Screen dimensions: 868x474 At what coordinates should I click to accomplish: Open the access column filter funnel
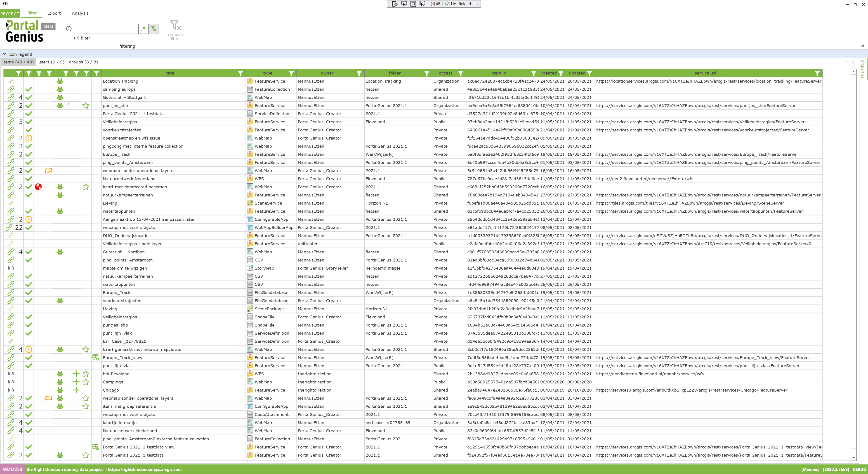point(461,73)
